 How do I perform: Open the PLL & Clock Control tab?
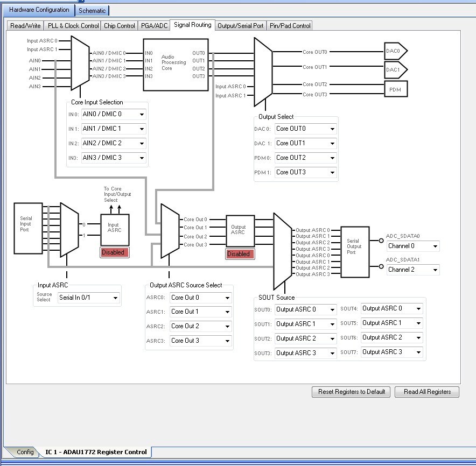point(73,26)
